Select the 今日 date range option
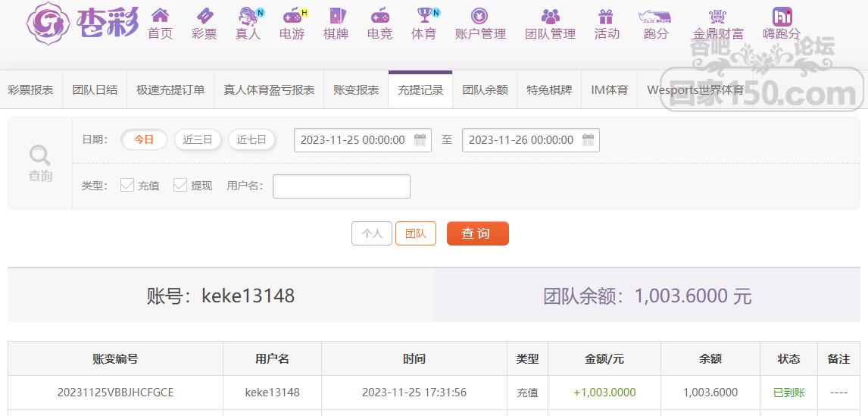The height and width of the screenshot is (416, 868). (144, 139)
